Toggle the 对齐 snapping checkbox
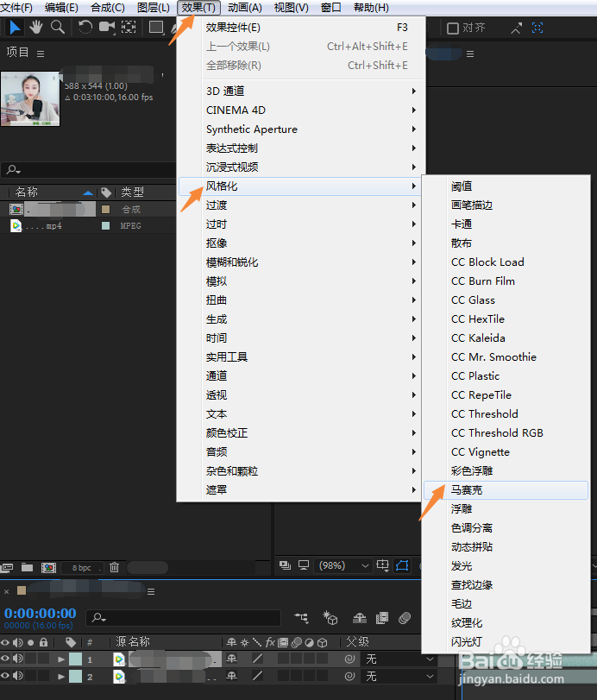597x700 pixels. [453, 28]
